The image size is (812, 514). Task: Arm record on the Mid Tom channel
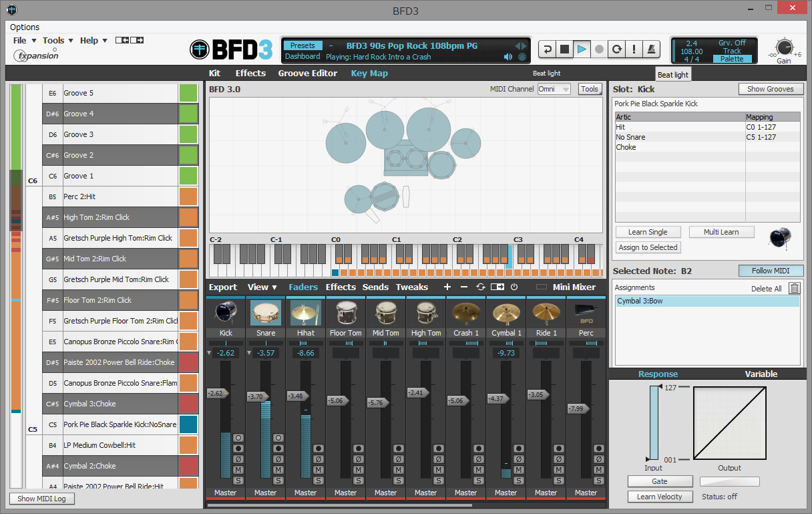click(x=399, y=448)
